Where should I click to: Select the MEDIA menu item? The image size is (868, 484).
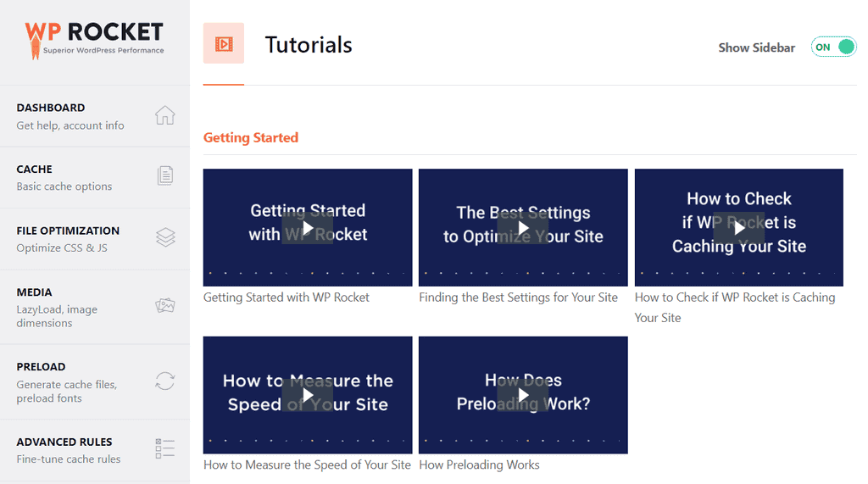95,308
